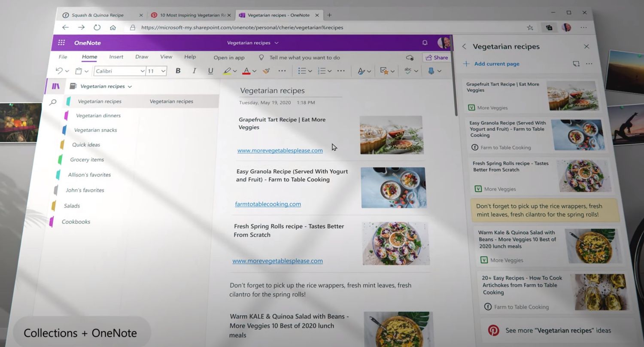Select the Grocery items section

tap(87, 160)
